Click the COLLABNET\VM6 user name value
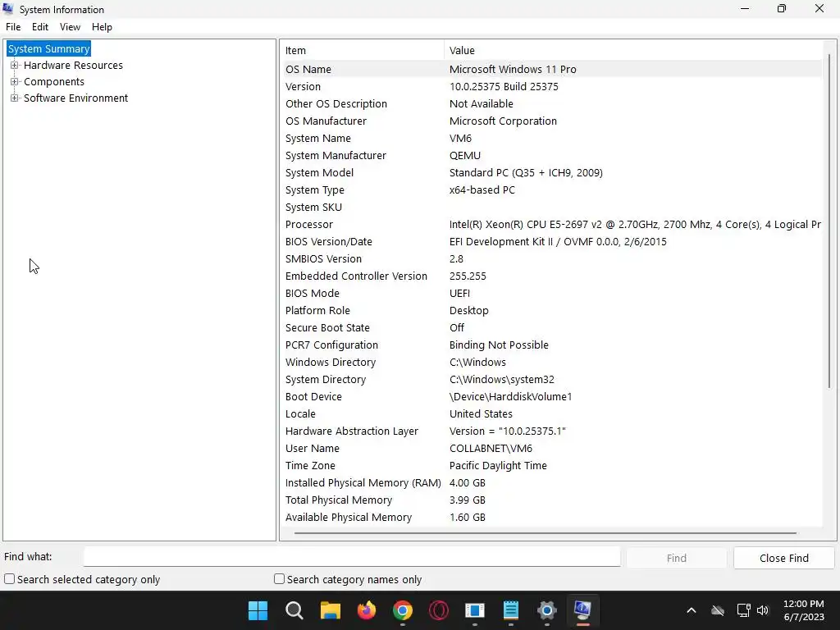The height and width of the screenshot is (630, 840). pyautogui.click(x=491, y=449)
